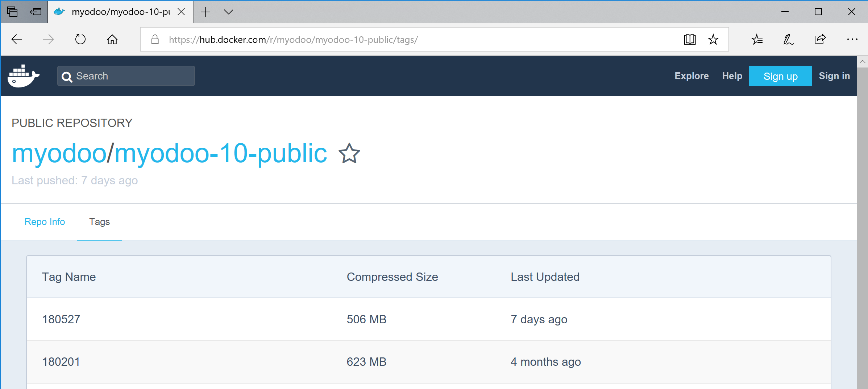Add page to favorites with star icon

(x=713, y=39)
